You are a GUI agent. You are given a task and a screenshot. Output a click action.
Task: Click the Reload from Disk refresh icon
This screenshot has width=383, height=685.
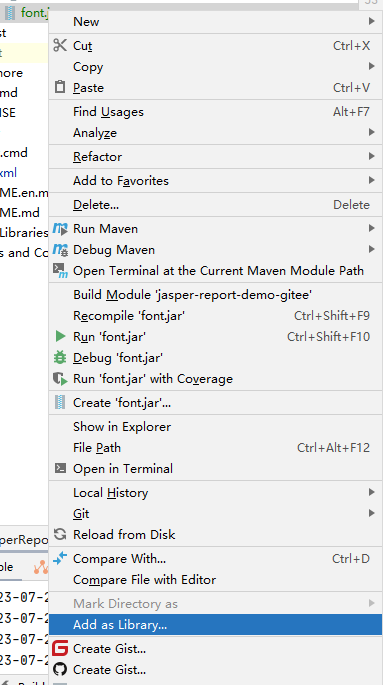pos(60,534)
